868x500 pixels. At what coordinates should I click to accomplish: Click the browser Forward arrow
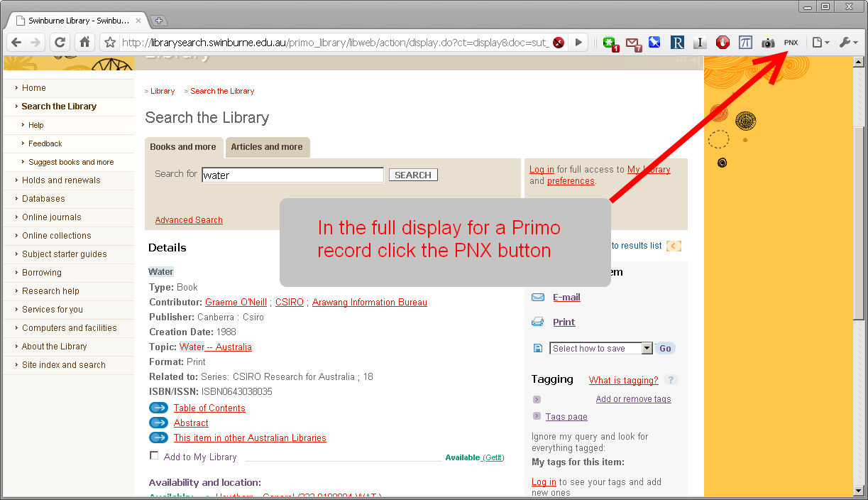click(x=35, y=43)
